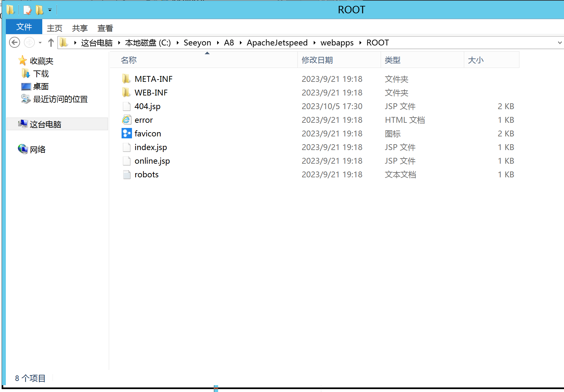The height and width of the screenshot is (392, 564).
Task: Switch to the 查看 ribbon tab
Action: pyautogui.click(x=105, y=28)
